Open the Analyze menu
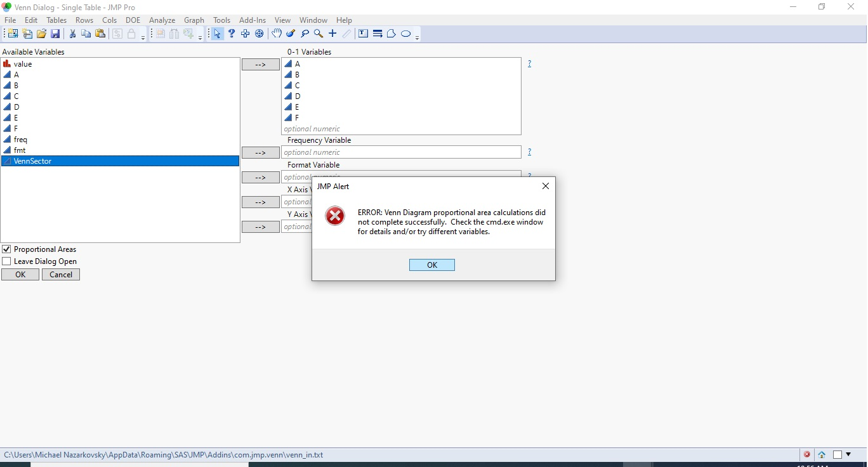The height and width of the screenshot is (467, 868). point(162,20)
